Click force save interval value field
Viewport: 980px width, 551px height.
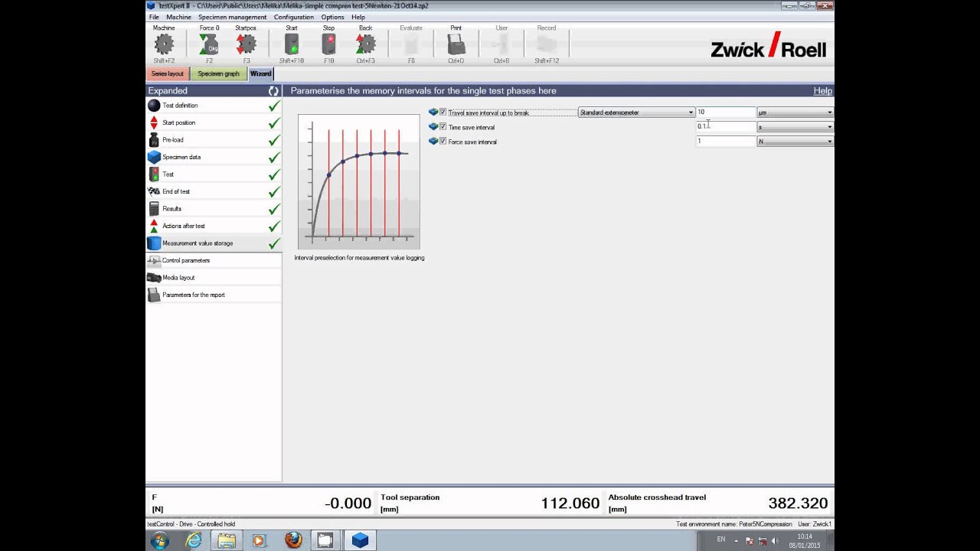(726, 142)
